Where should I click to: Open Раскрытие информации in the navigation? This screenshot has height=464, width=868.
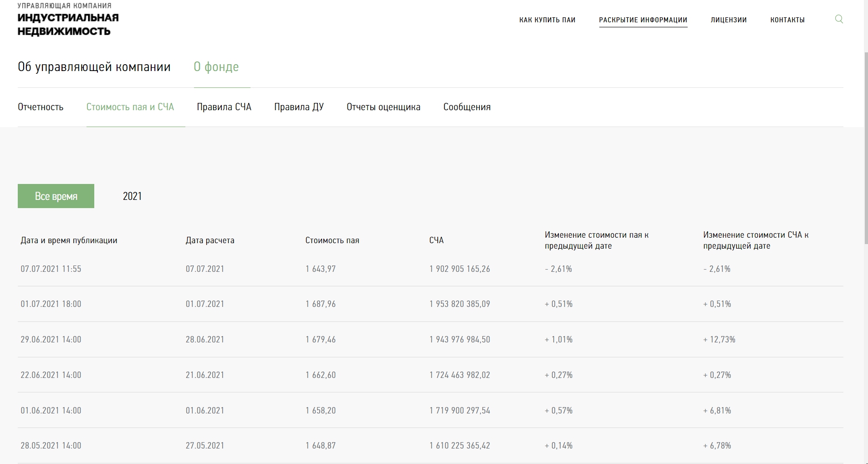[x=643, y=20]
